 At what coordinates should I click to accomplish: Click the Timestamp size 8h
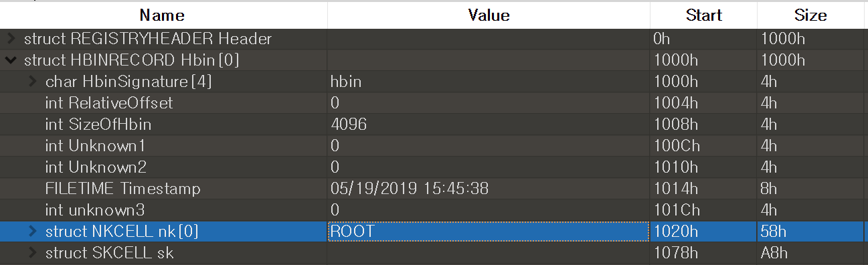pos(768,189)
